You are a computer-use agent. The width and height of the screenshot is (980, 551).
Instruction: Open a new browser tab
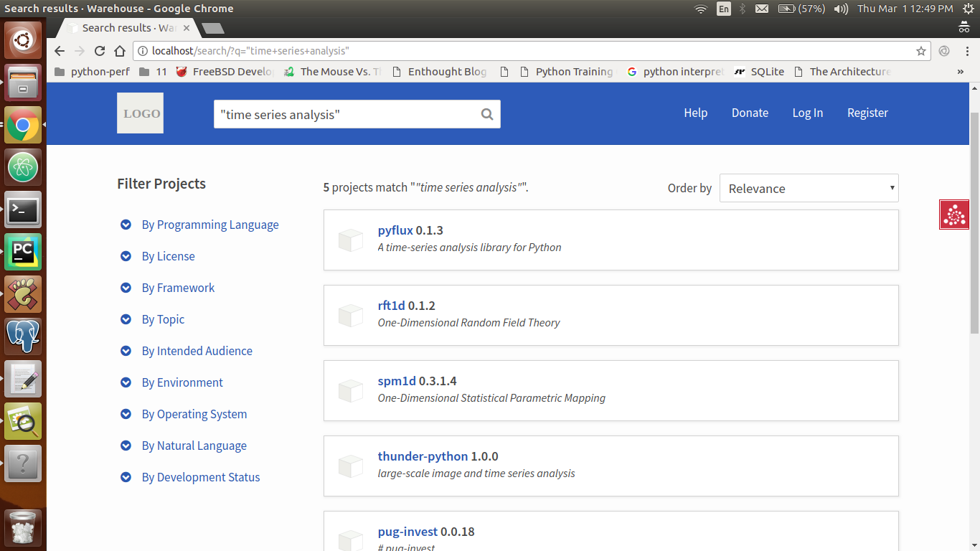click(x=213, y=29)
